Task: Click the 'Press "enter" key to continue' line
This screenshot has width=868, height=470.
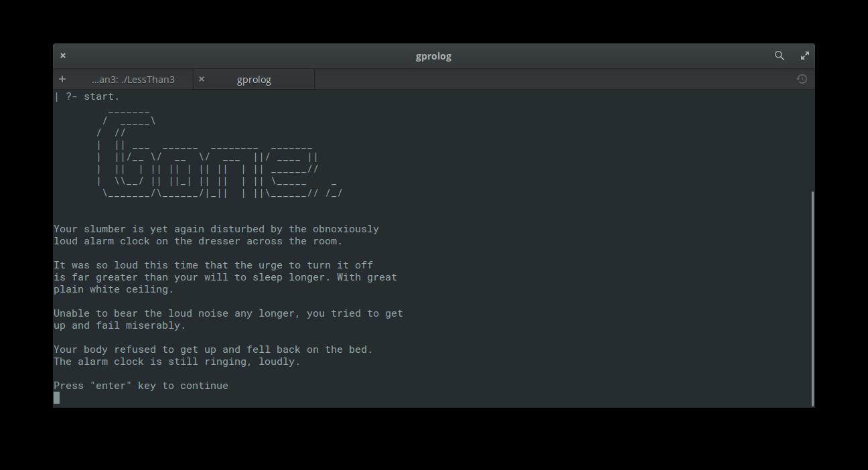Action: (141, 386)
